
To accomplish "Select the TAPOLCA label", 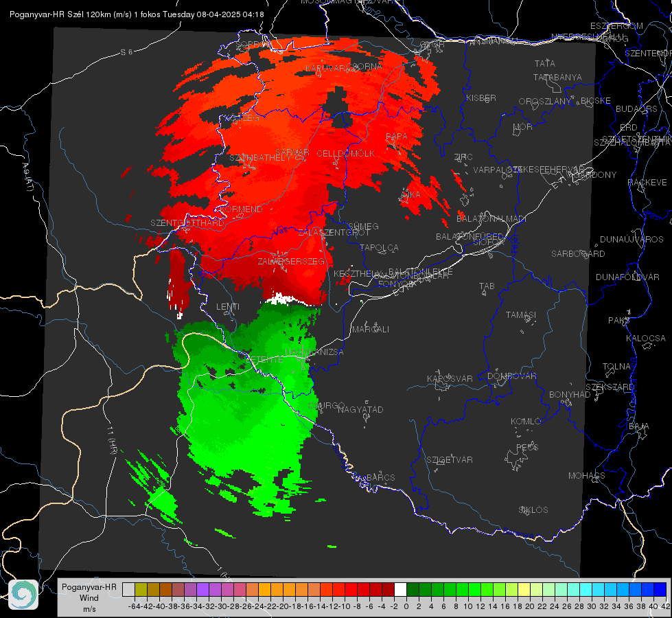I will point(379,247).
